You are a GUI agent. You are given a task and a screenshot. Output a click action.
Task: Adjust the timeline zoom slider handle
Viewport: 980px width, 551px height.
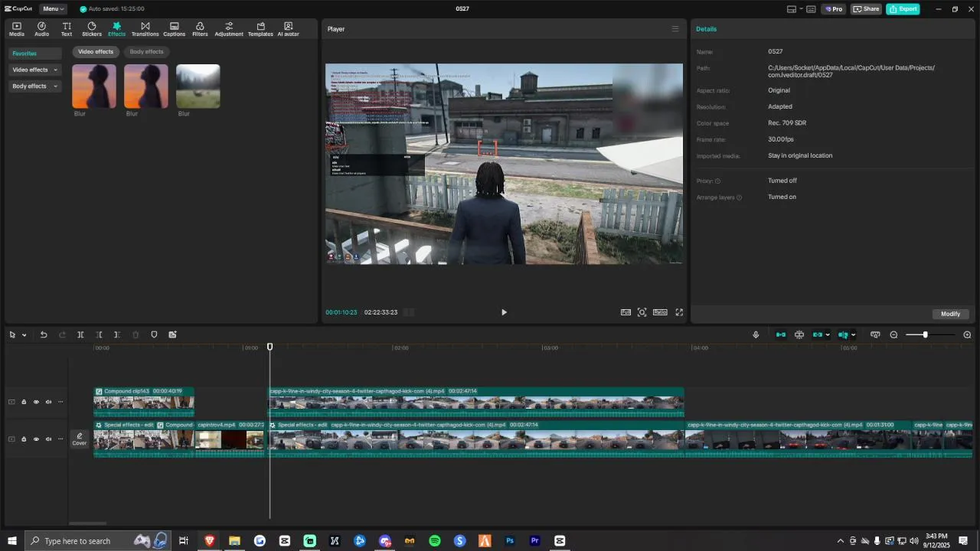coord(925,334)
